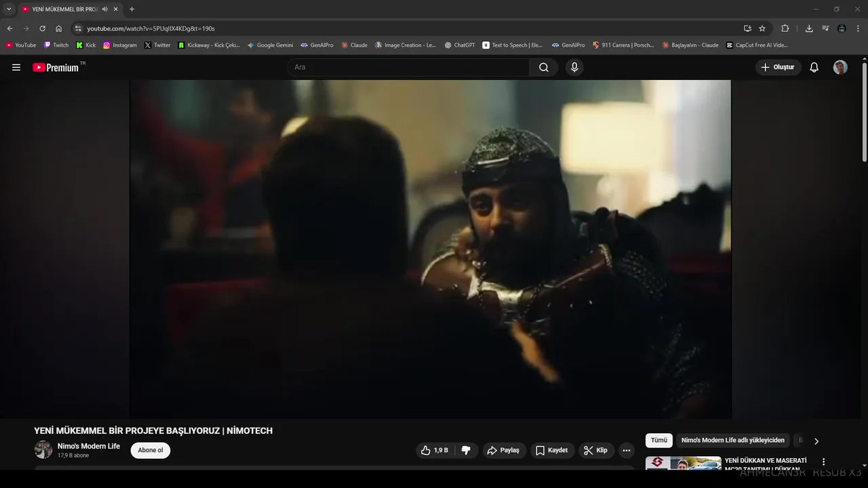Subscribe with Abone ol button

point(151,450)
